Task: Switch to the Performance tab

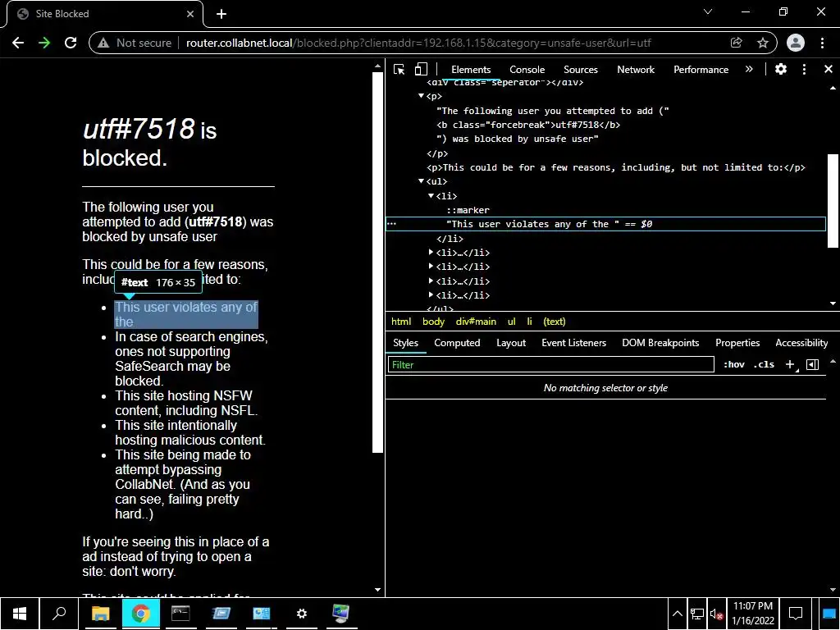Action: point(701,70)
